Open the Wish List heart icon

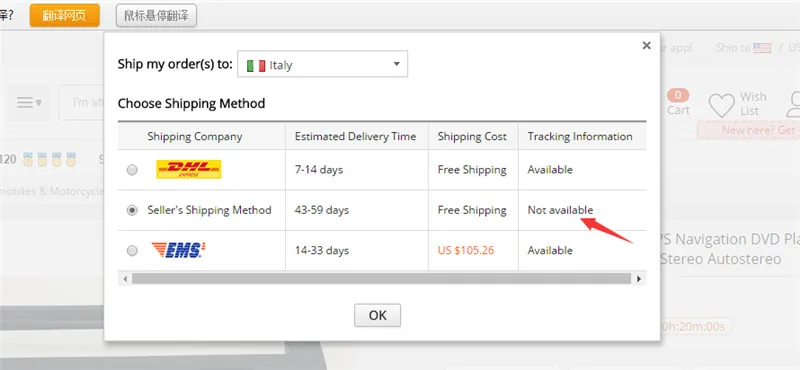[x=721, y=106]
